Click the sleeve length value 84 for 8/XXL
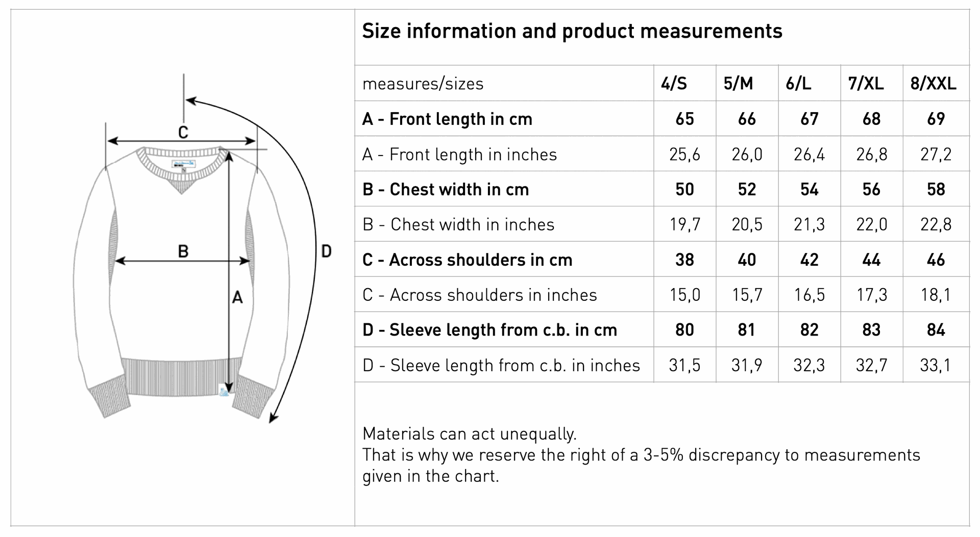 (x=936, y=330)
